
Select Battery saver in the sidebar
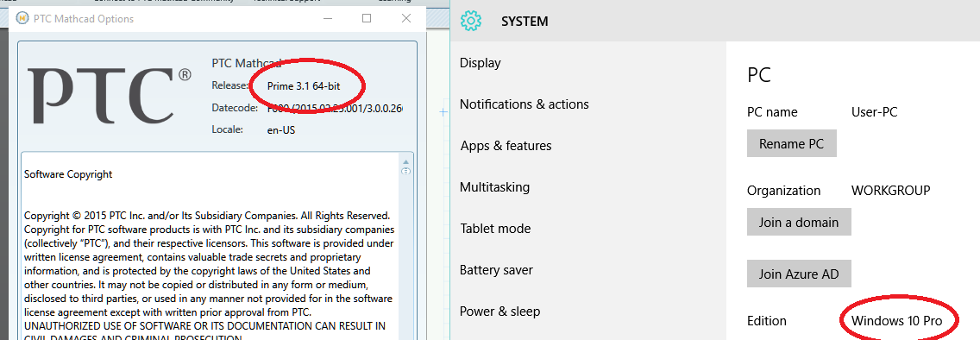(x=496, y=270)
